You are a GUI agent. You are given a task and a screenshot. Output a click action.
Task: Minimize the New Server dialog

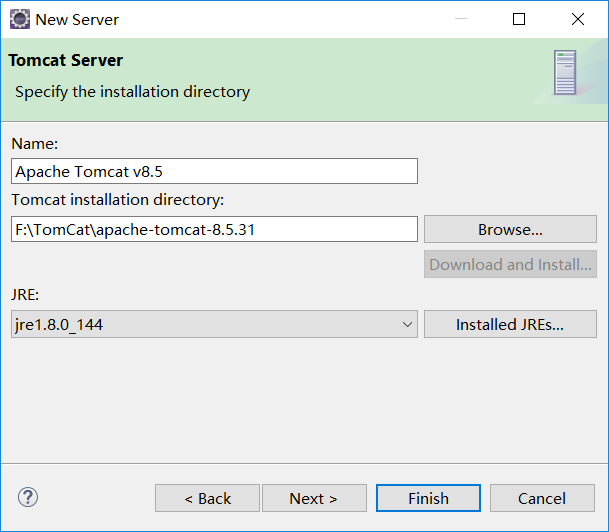coord(461,19)
